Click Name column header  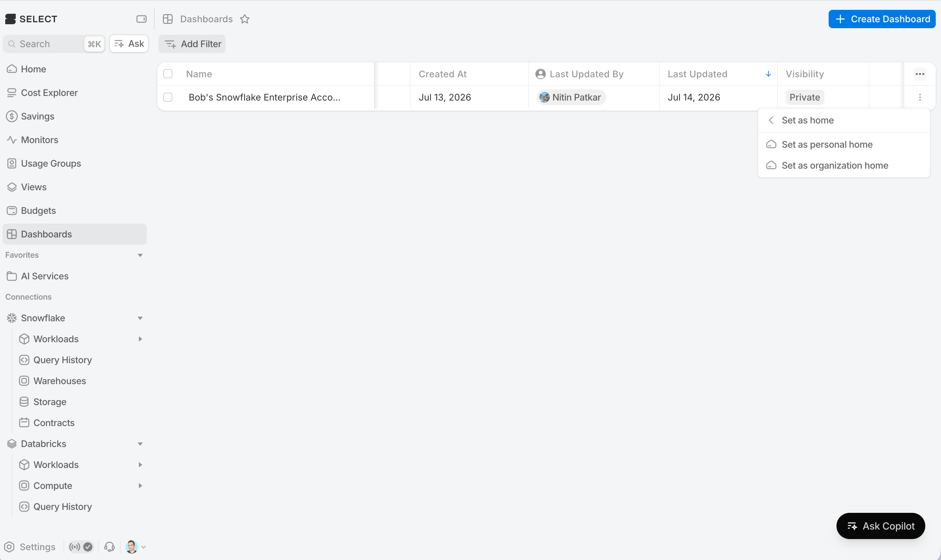(x=199, y=74)
